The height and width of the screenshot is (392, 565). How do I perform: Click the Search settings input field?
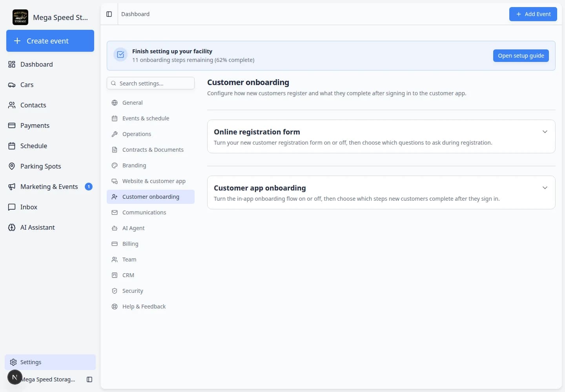click(x=151, y=83)
